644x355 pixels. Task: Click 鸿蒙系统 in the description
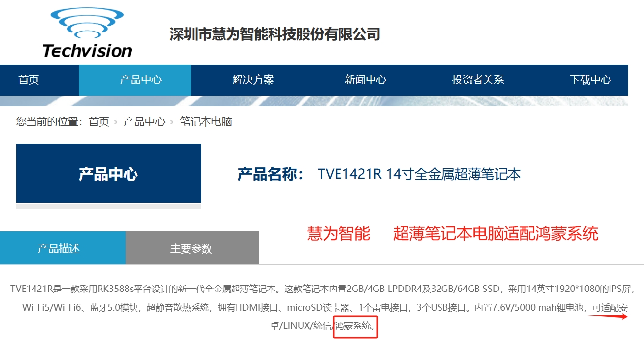point(352,325)
